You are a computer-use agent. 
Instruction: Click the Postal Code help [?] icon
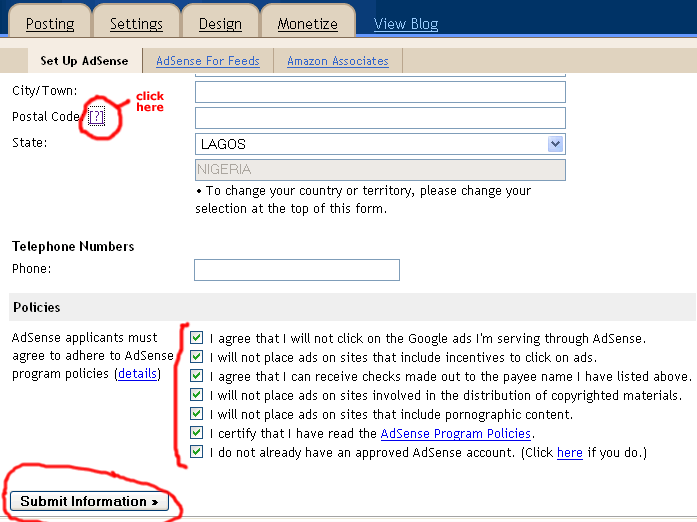tap(96, 117)
